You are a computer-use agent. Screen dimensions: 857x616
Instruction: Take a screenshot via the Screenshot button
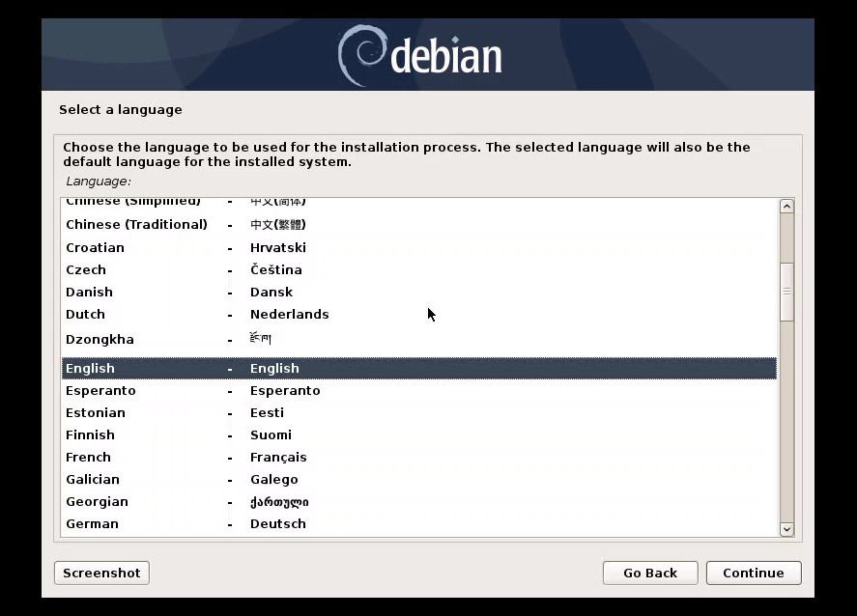100,573
